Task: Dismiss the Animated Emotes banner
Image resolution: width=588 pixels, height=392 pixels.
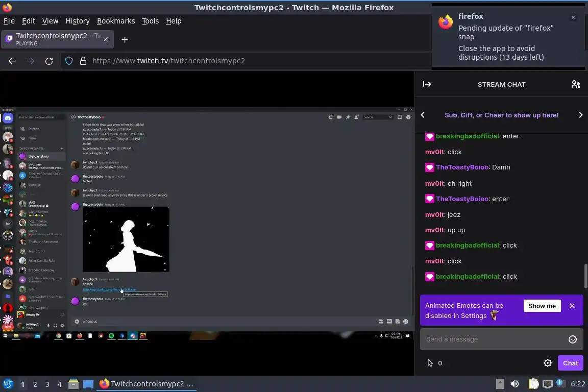Action: [x=572, y=306]
